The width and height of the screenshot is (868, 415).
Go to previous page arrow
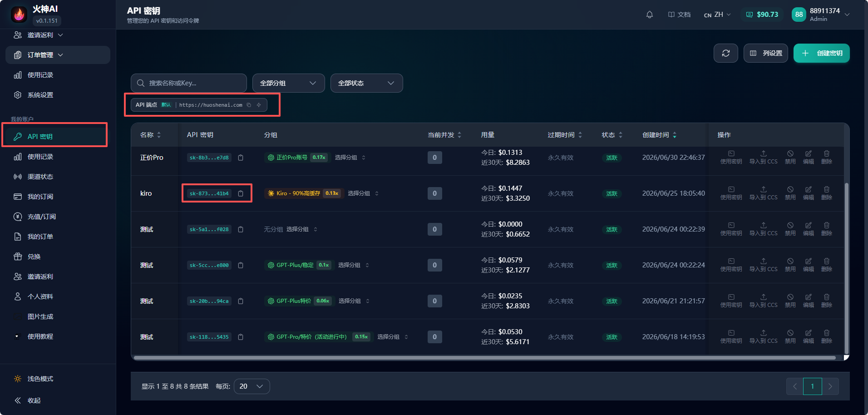(795, 386)
